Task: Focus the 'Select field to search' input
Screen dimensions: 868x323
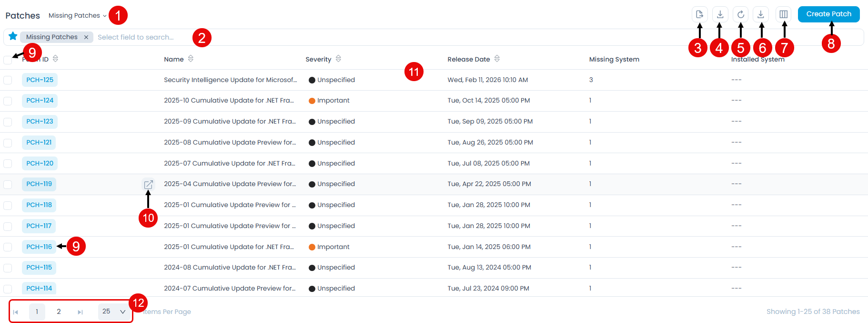Action: coord(136,37)
